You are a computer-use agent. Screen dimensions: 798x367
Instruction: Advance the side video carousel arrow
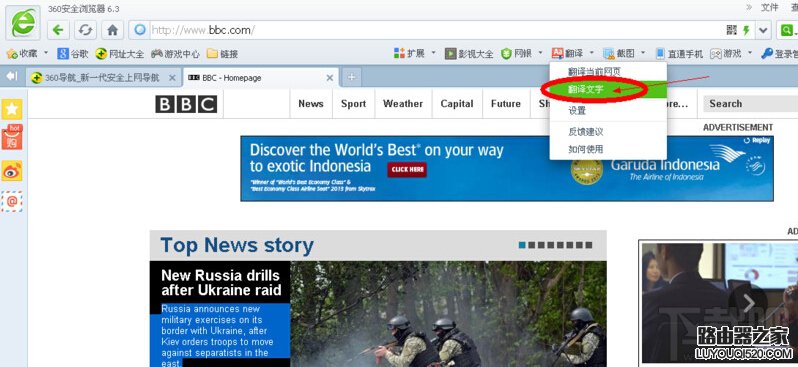[748, 303]
